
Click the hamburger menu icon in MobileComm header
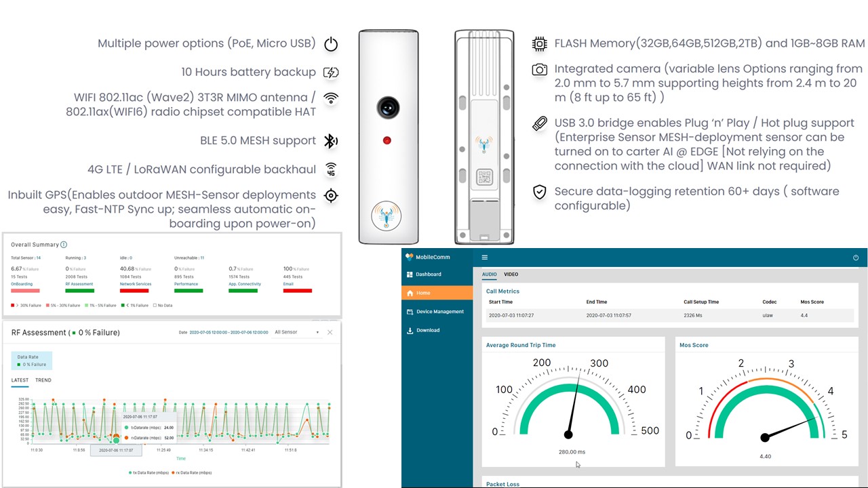click(485, 258)
